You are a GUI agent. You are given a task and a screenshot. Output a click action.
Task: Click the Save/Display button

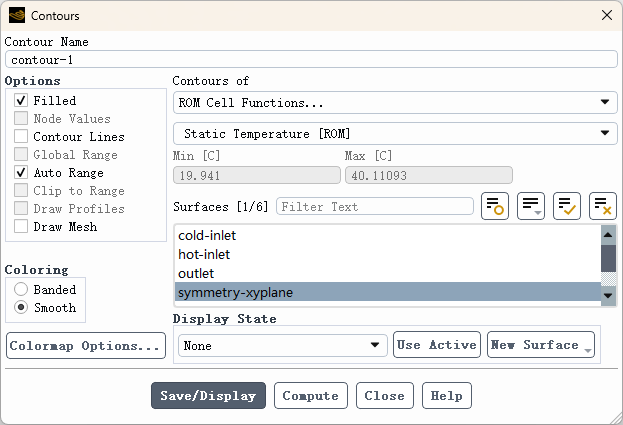pyautogui.click(x=208, y=396)
